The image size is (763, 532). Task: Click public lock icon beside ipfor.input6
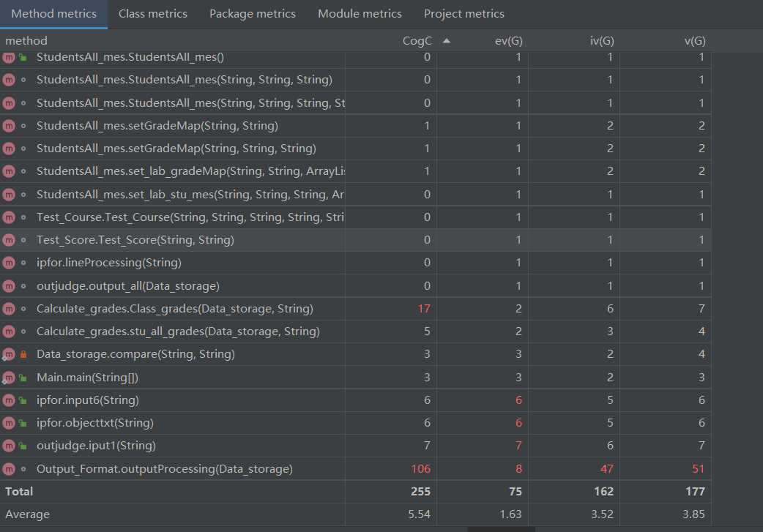pos(23,400)
